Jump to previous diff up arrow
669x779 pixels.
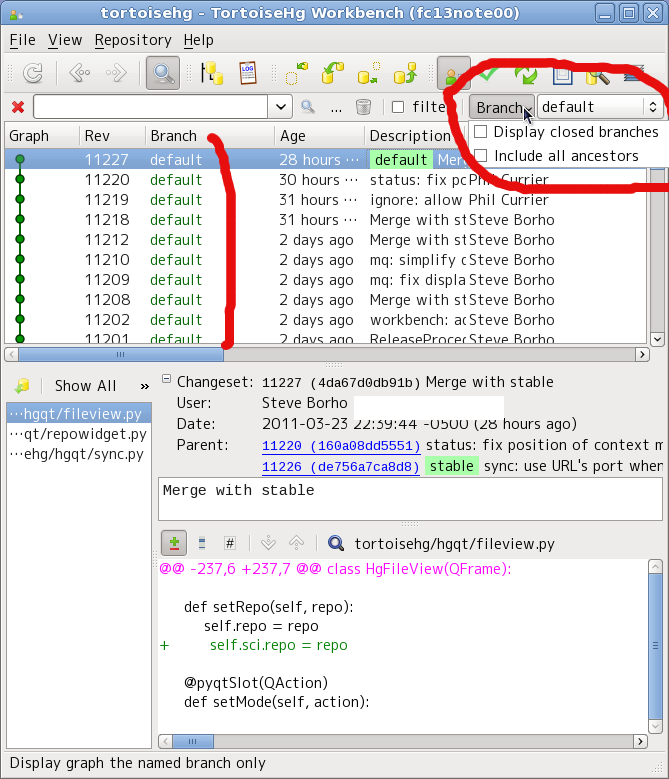pos(297,543)
